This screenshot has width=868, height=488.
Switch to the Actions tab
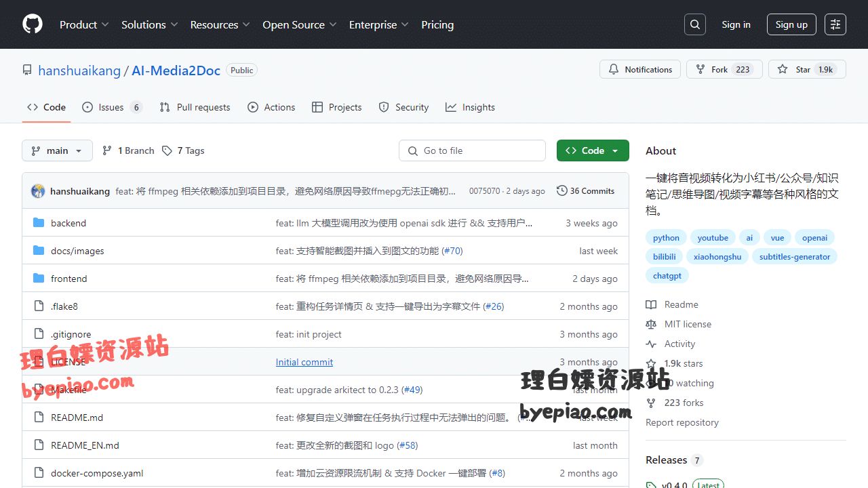(271, 107)
